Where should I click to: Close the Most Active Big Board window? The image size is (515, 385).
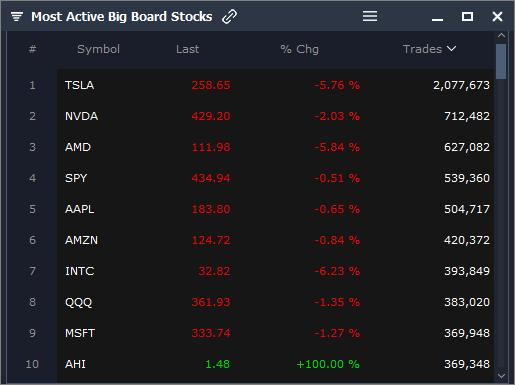(x=497, y=16)
